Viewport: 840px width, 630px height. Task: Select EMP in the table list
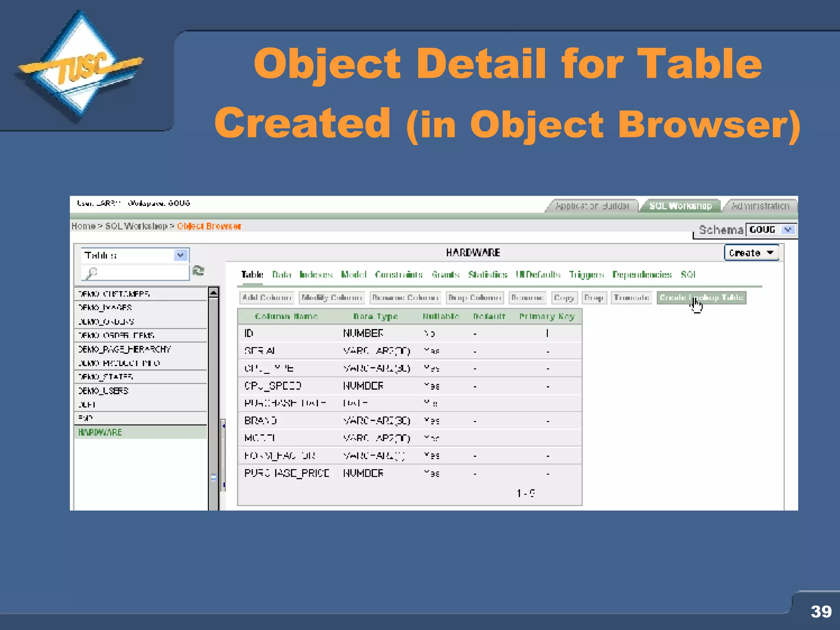[x=141, y=418]
